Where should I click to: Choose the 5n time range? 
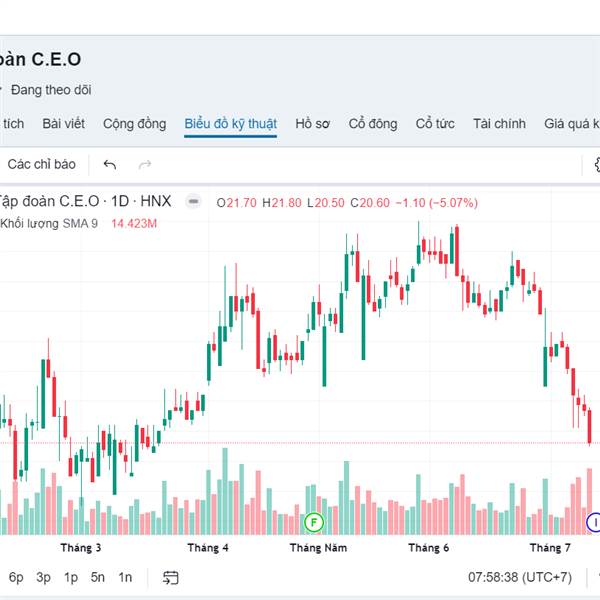[x=97, y=577]
